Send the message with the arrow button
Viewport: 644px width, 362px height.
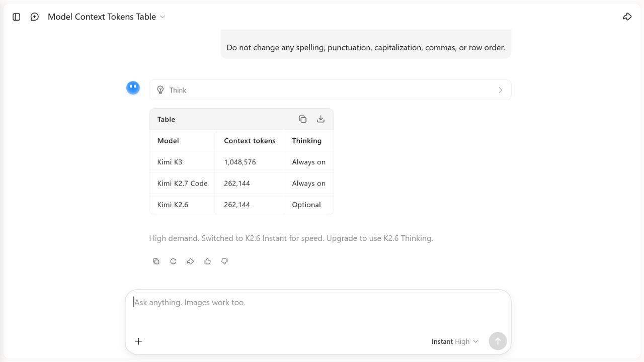click(498, 341)
